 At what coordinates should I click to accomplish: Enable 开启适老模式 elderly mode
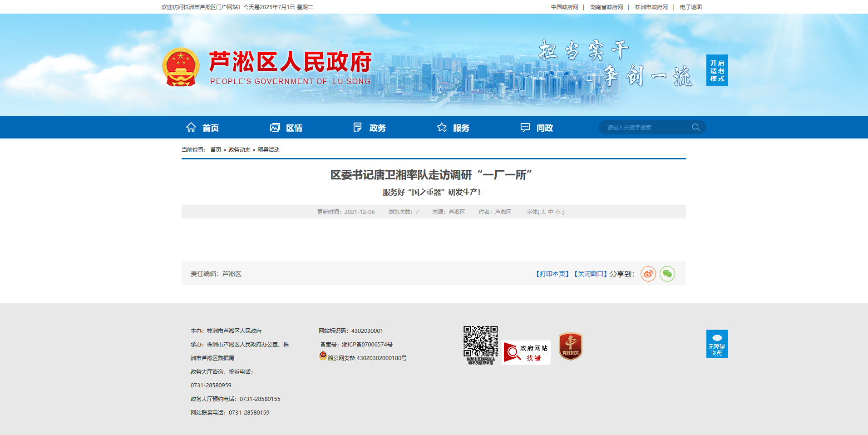(717, 70)
